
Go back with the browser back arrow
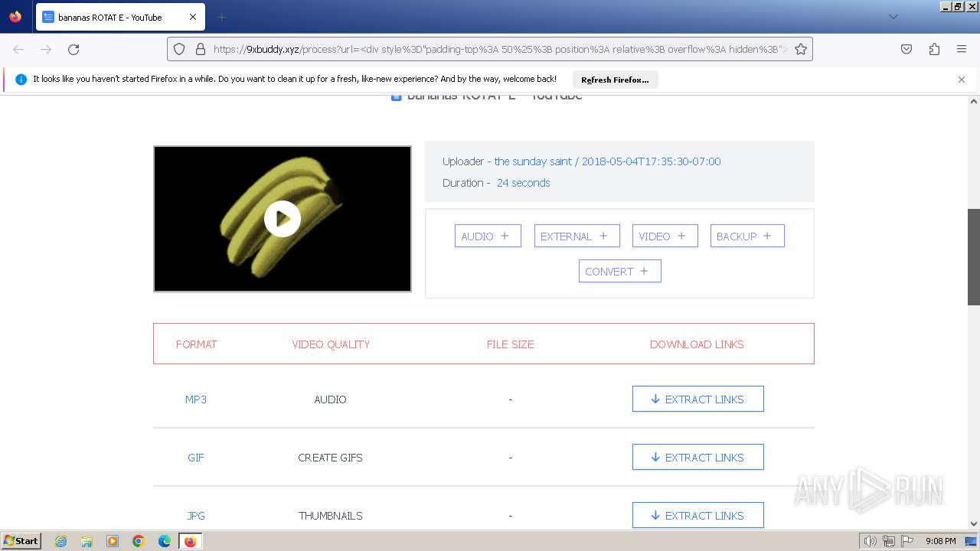point(18,49)
